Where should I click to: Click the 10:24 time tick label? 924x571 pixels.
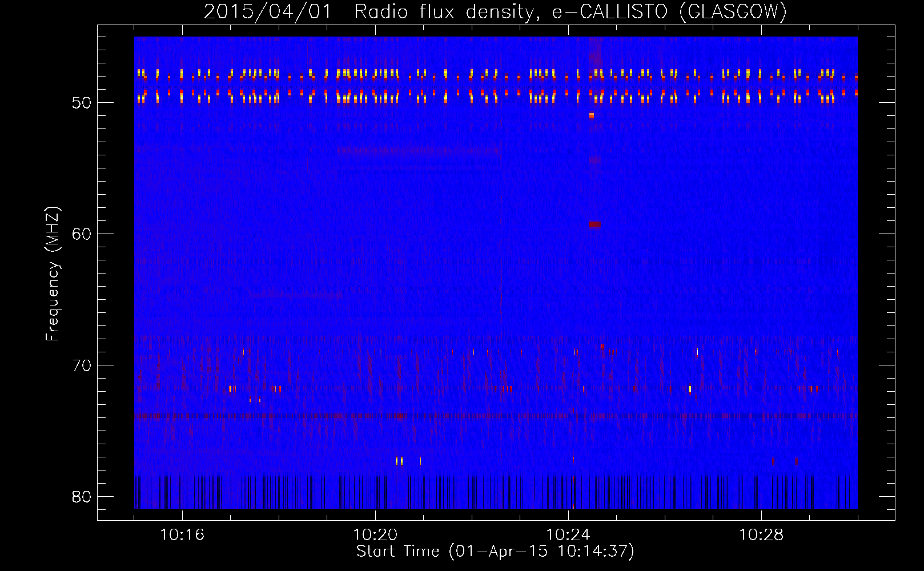pyautogui.click(x=568, y=534)
